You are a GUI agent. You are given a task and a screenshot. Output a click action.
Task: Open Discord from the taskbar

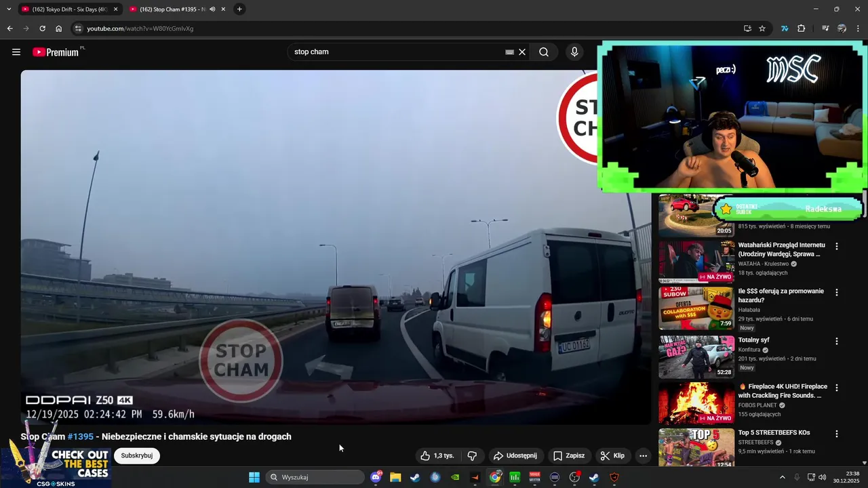(x=376, y=477)
